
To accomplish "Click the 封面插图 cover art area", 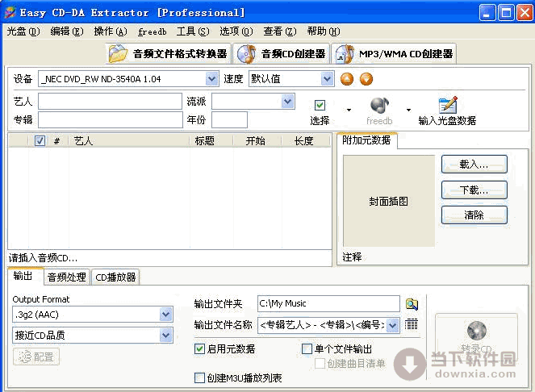I will 389,202.
